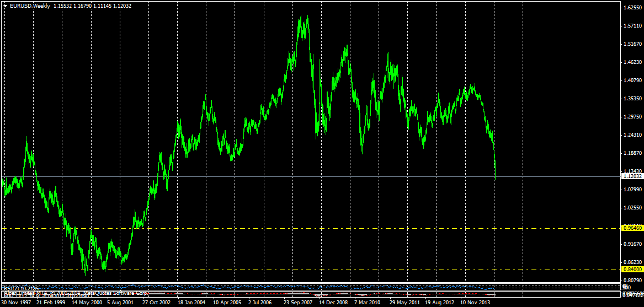The image size is (644, 307).
Task: Click the 19 Aug 2012 date label
Action: [x=439, y=303]
